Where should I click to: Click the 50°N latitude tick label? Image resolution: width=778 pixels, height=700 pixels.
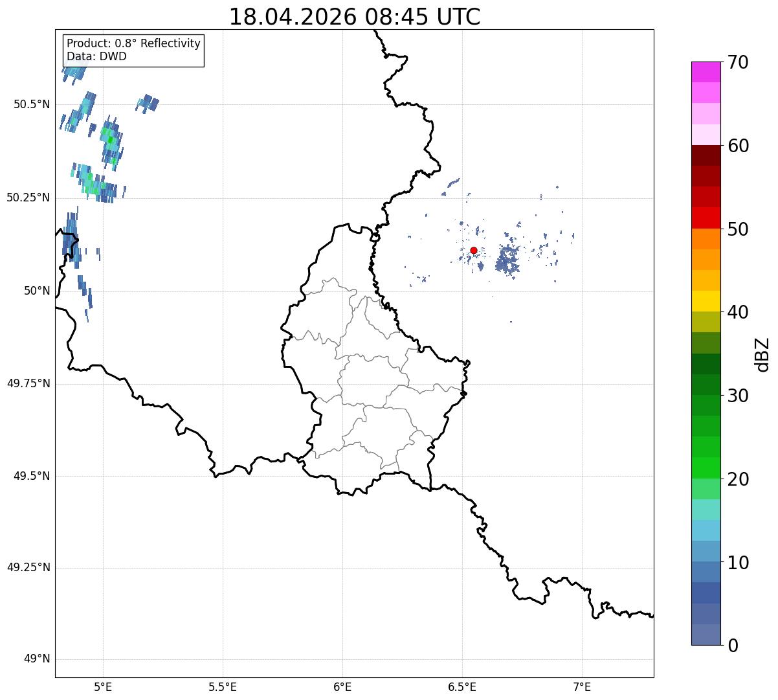(37, 291)
